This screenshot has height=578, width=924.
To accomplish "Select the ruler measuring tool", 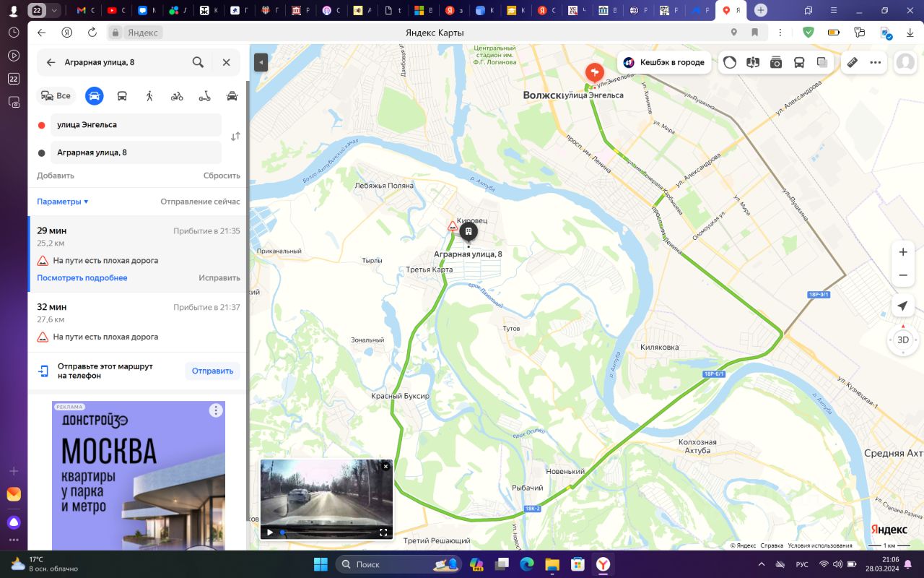I will (x=853, y=62).
